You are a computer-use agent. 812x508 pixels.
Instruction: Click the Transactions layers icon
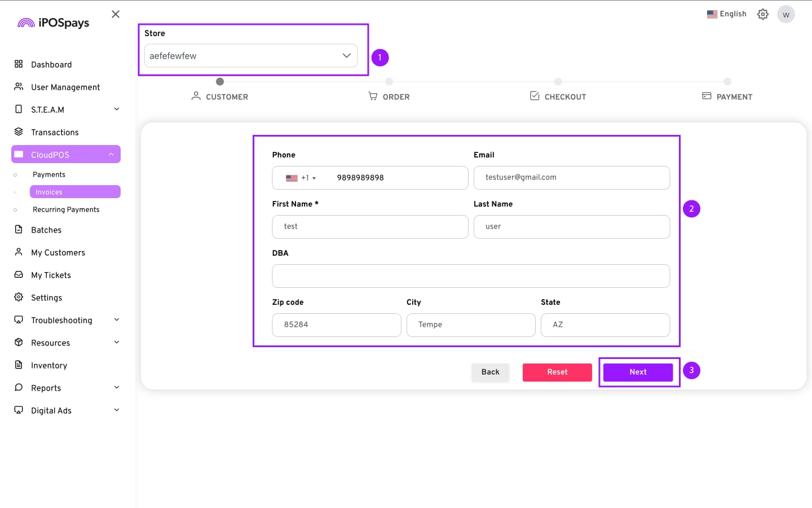pyautogui.click(x=19, y=132)
